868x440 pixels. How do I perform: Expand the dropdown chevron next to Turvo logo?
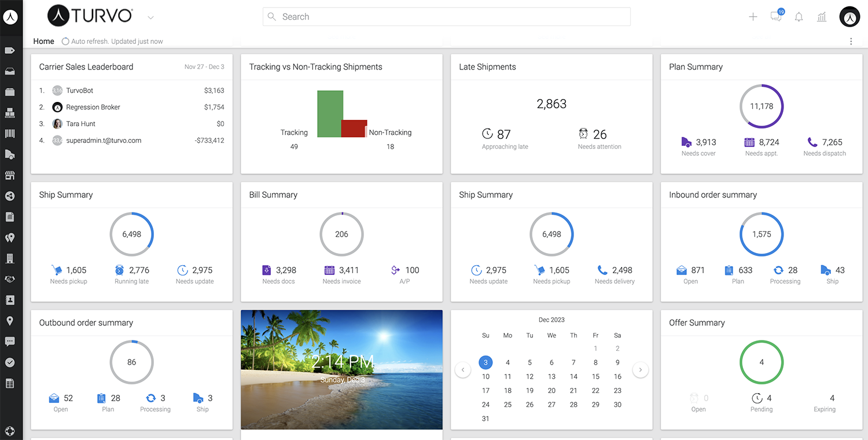pyautogui.click(x=150, y=17)
